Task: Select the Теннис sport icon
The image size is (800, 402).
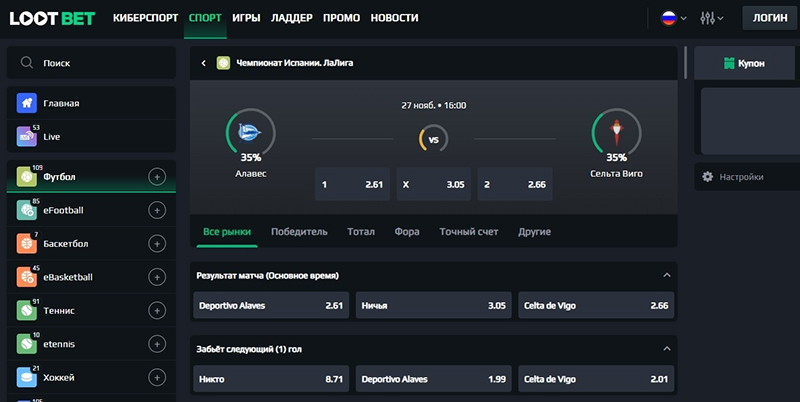Action: (27, 310)
